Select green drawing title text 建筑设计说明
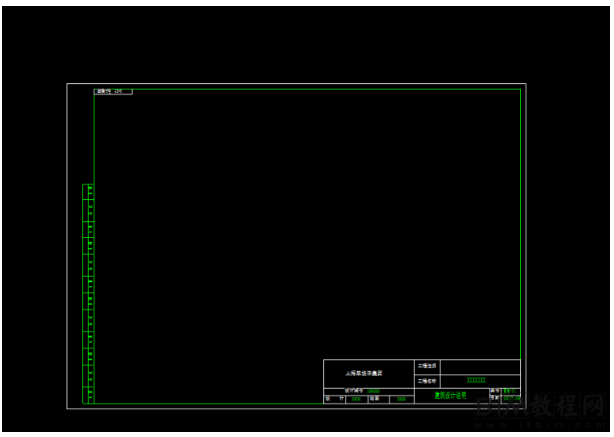 point(450,396)
